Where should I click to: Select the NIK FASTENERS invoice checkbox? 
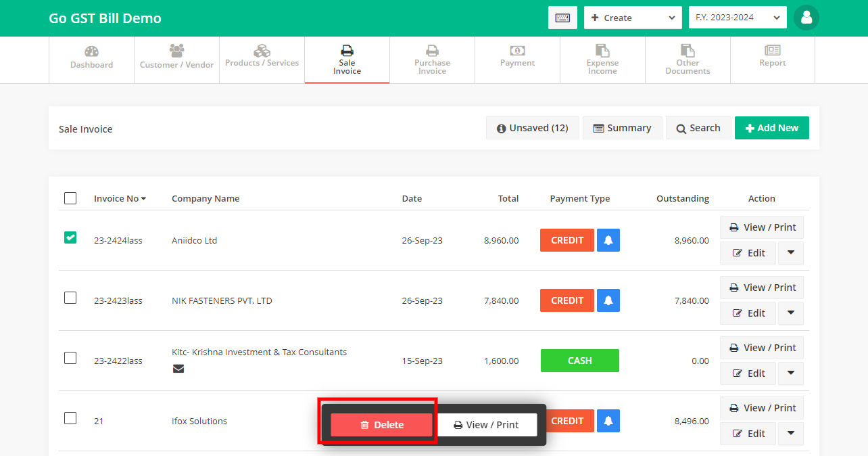[x=70, y=298]
